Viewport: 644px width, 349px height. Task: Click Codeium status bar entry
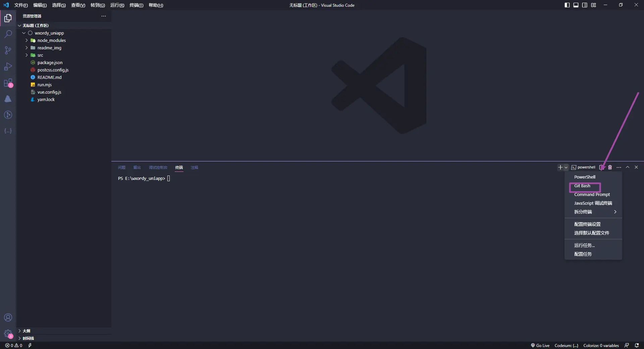click(x=567, y=345)
